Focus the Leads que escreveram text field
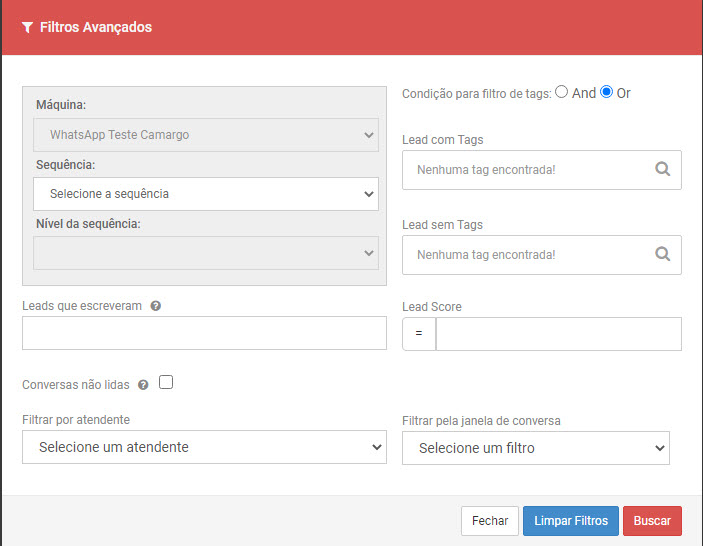 (x=204, y=333)
